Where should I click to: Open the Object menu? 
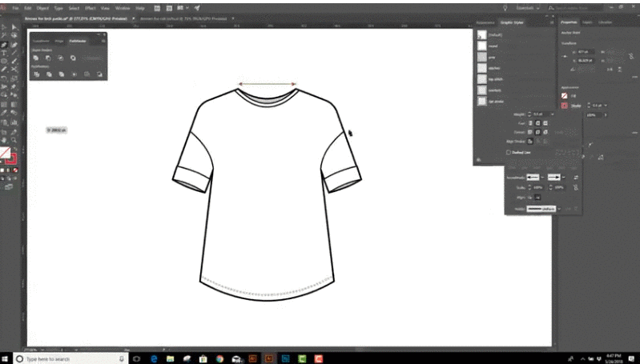pyautogui.click(x=42, y=8)
